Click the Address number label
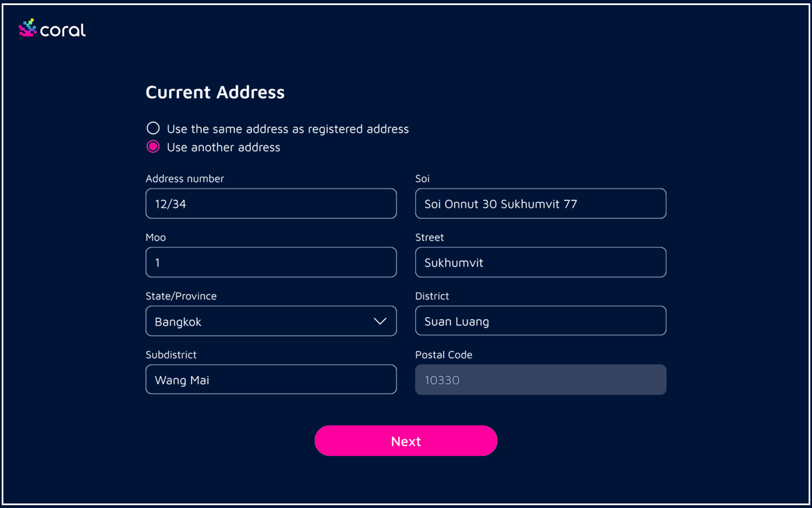The height and width of the screenshot is (508, 812). pos(184,179)
